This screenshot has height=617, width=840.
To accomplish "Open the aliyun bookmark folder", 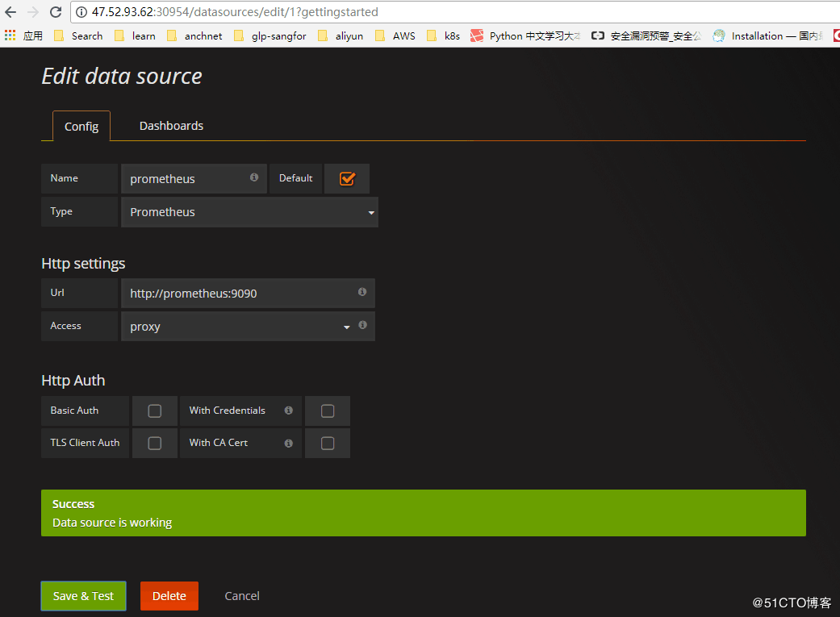I will 341,35.
